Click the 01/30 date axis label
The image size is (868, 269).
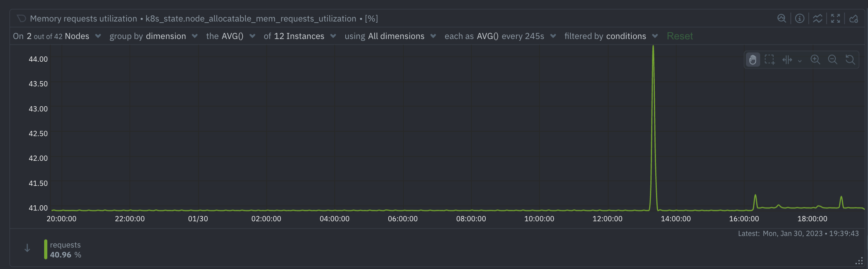[198, 219]
